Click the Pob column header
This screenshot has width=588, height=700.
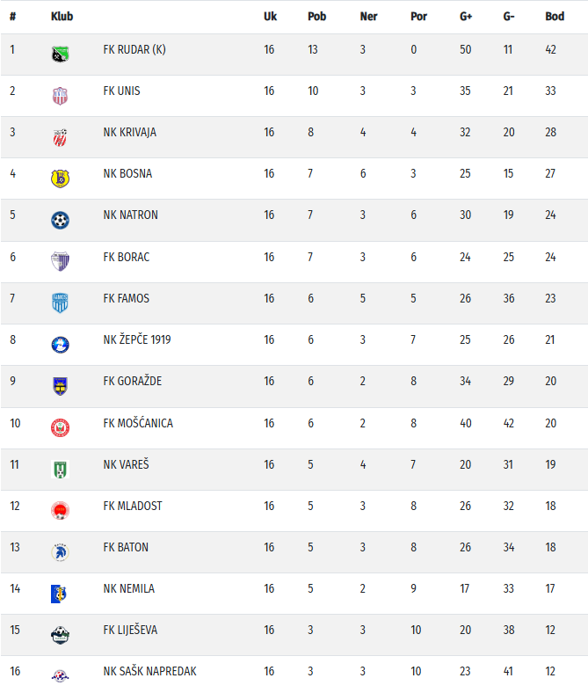(x=316, y=17)
